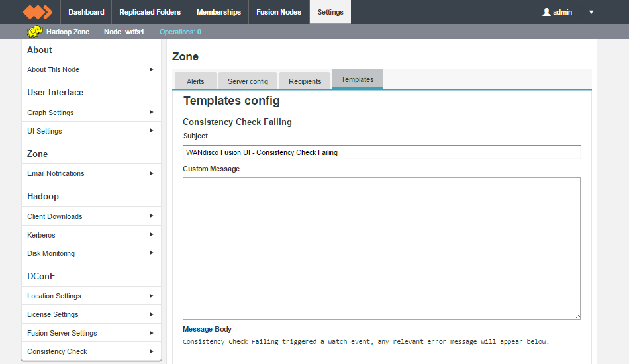Viewport: 629px width, 364px height.
Task: Expand arrow beside UI Settings
Action: (x=151, y=130)
